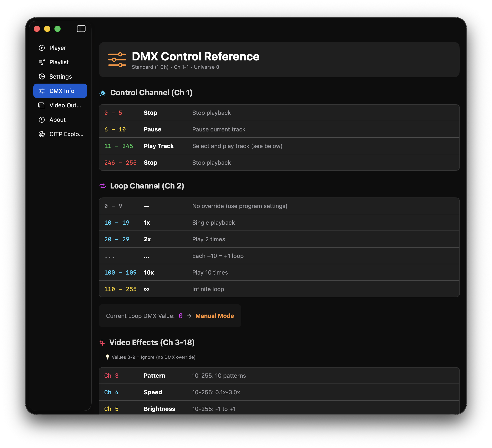The width and height of the screenshot is (492, 448).
Task: Click the DMX Info sliders icon
Action: click(x=42, y=91)
